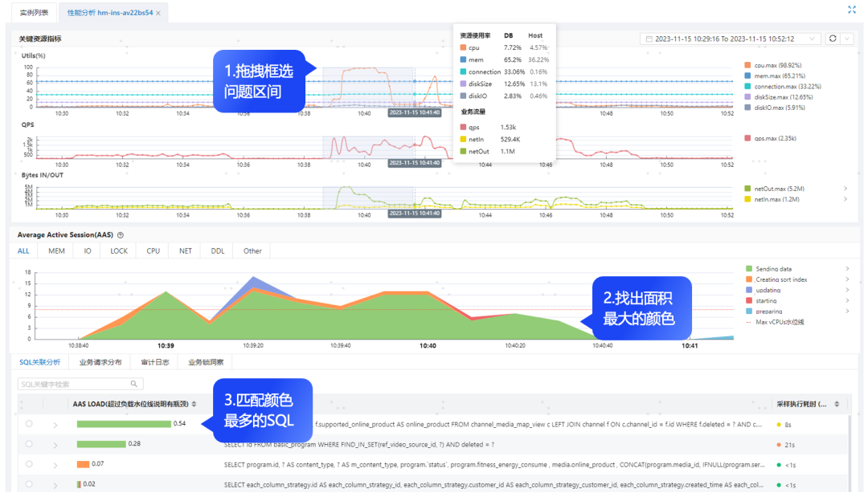Screen dimensions: 868x497
Task: Open the SQL关联分析 tab
Action: click(x=40, y=362)
